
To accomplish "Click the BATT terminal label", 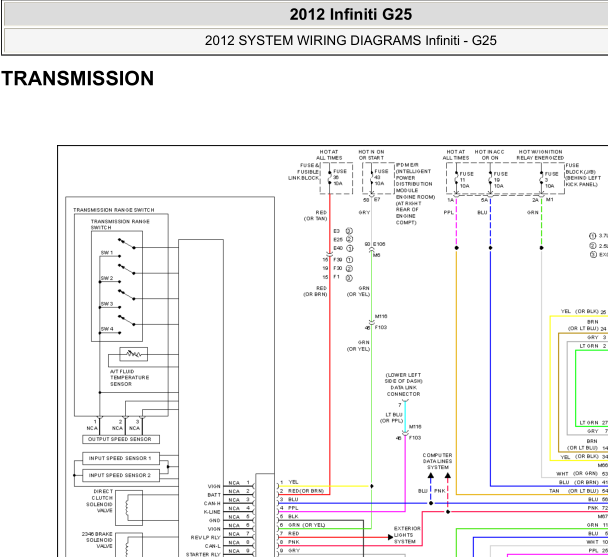I will (x=214, y=495).
